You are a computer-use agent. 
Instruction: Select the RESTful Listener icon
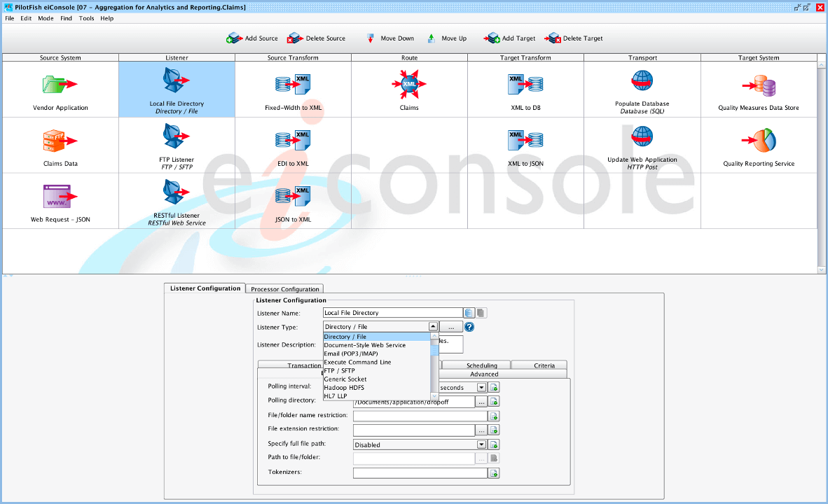[177, 192]
